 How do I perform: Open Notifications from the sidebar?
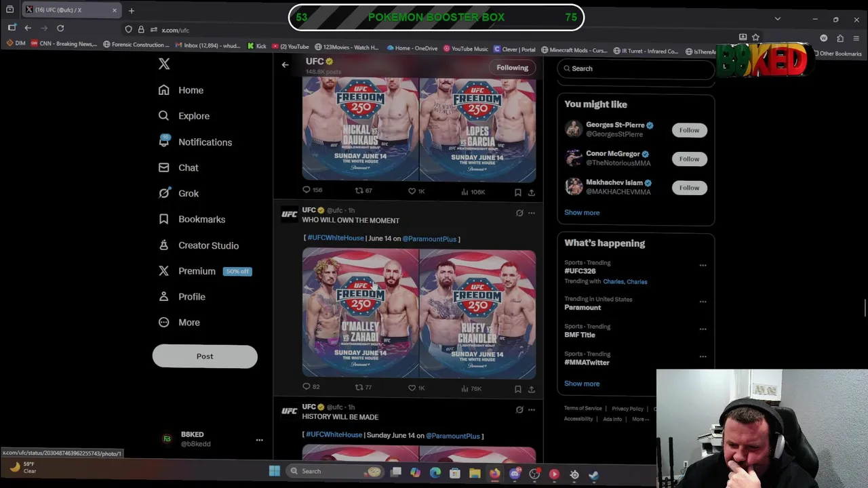195,142
